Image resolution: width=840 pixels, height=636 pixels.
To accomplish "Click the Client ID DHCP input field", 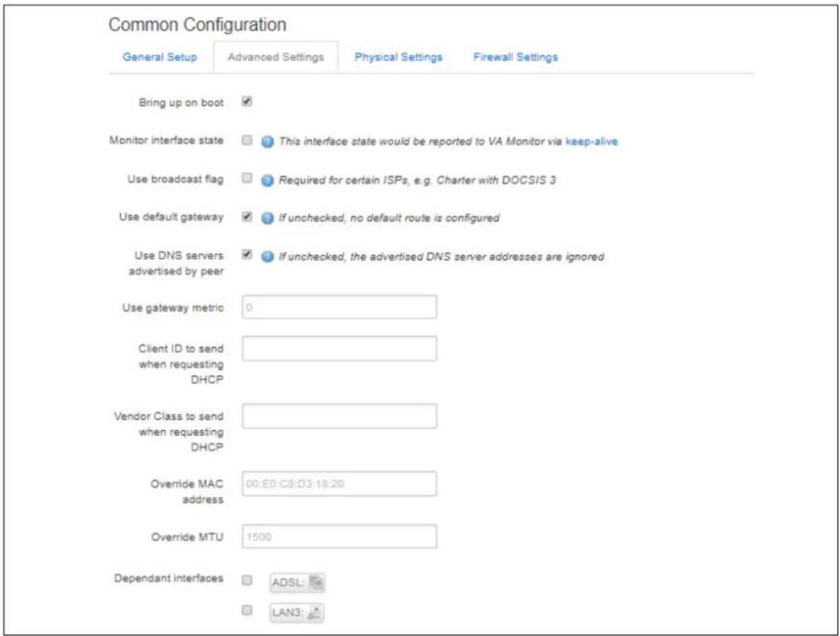I will coord(339,348).
